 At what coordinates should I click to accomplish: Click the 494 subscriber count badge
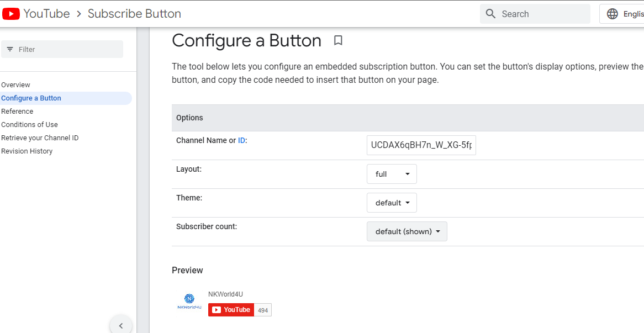click(x=263, y=310)
